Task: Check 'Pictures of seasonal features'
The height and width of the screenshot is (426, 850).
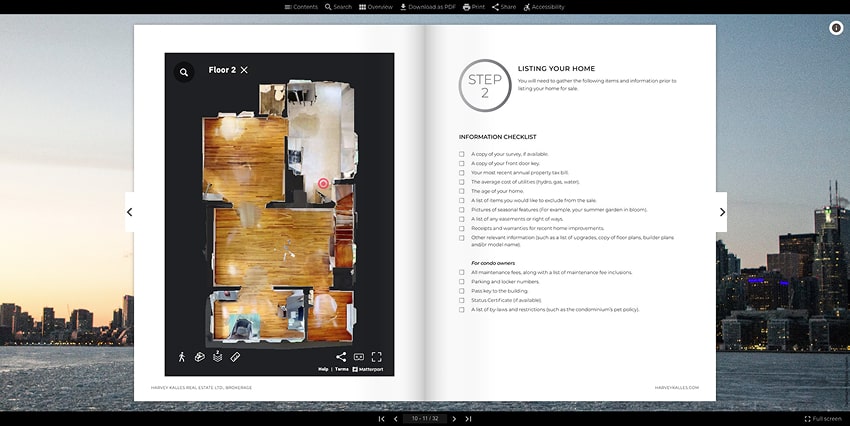Action: (x=462, y=210)
